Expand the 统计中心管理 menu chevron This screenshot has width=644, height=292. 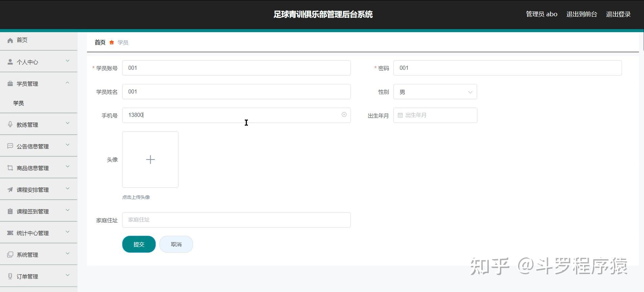(x=68, y=232)
